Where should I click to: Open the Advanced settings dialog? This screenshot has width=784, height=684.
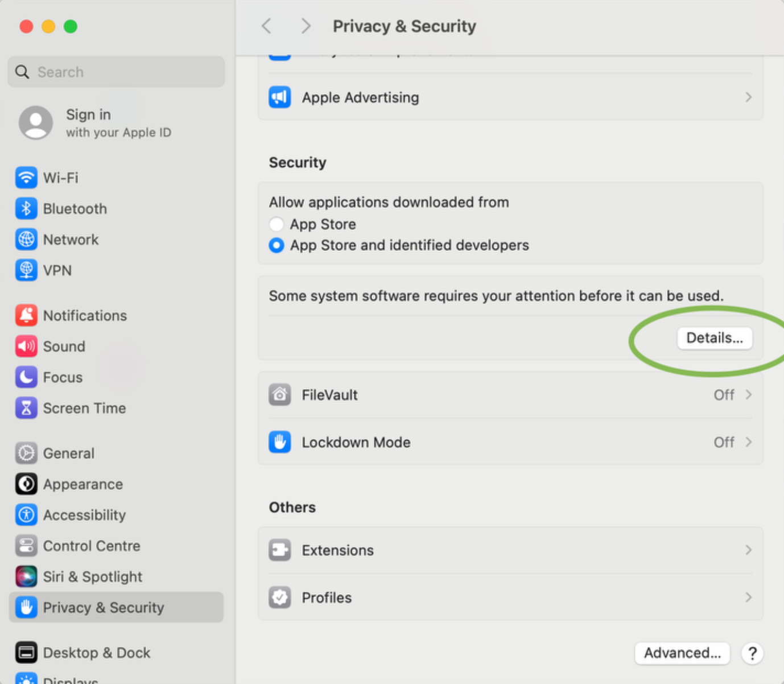coord(682,653)
